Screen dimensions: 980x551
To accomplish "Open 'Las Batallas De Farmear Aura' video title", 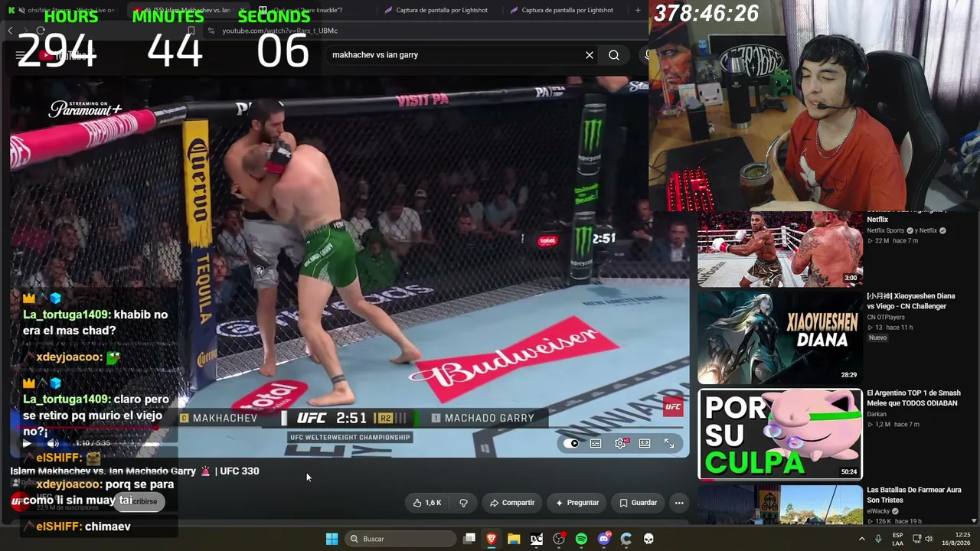I will click(914, 495).
